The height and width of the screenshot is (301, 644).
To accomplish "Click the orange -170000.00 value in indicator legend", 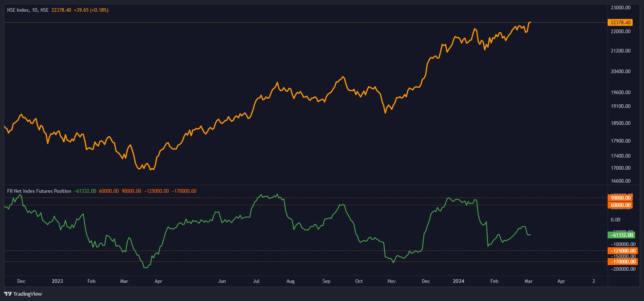I will (184, 191).
